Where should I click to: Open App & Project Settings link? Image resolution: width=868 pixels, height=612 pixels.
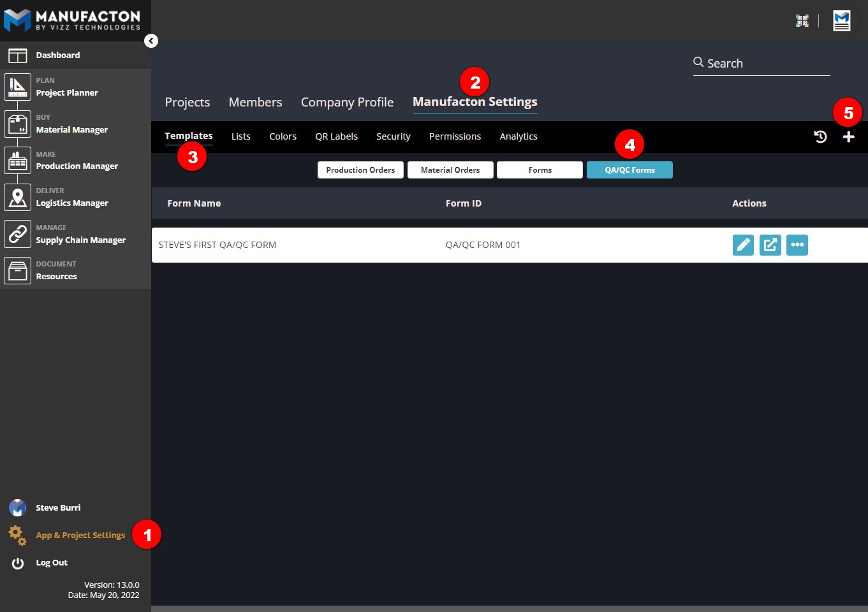pyautogui.click(x=80, y=535)
